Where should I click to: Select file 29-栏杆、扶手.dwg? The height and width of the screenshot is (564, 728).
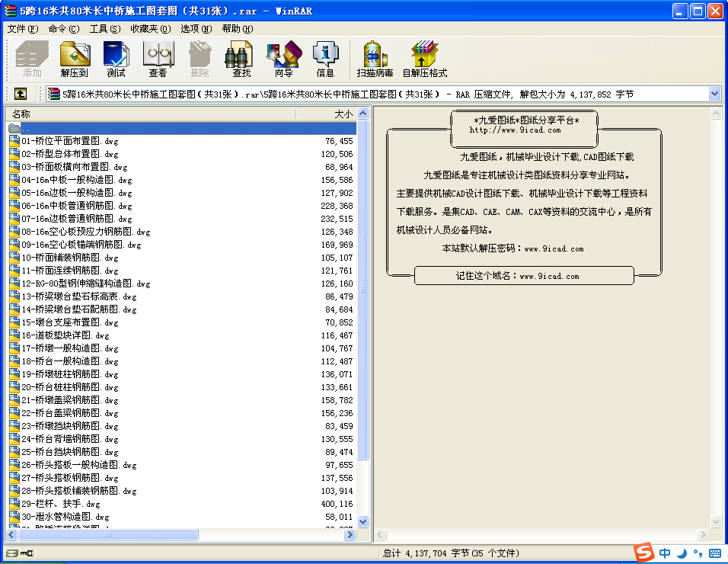(61, 504)
